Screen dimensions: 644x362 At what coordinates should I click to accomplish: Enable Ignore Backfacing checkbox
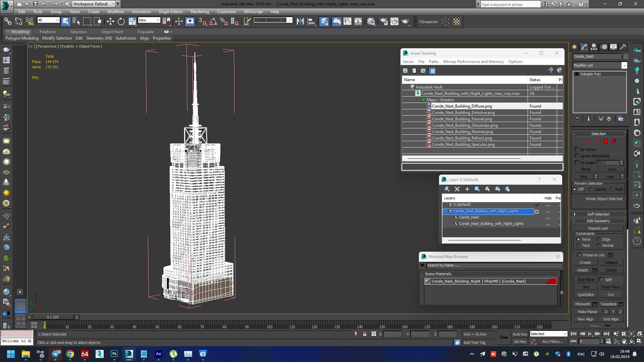point(577,156)
